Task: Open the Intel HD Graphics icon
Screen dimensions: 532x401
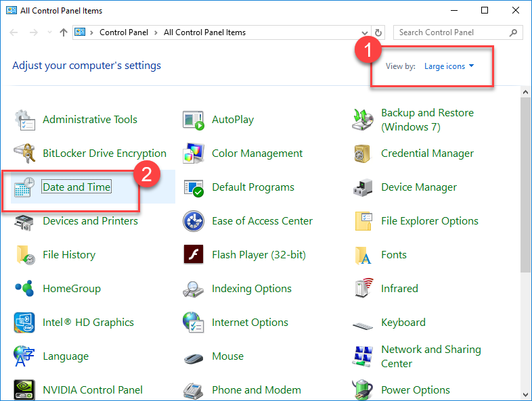Action: (x=24, y=323)
